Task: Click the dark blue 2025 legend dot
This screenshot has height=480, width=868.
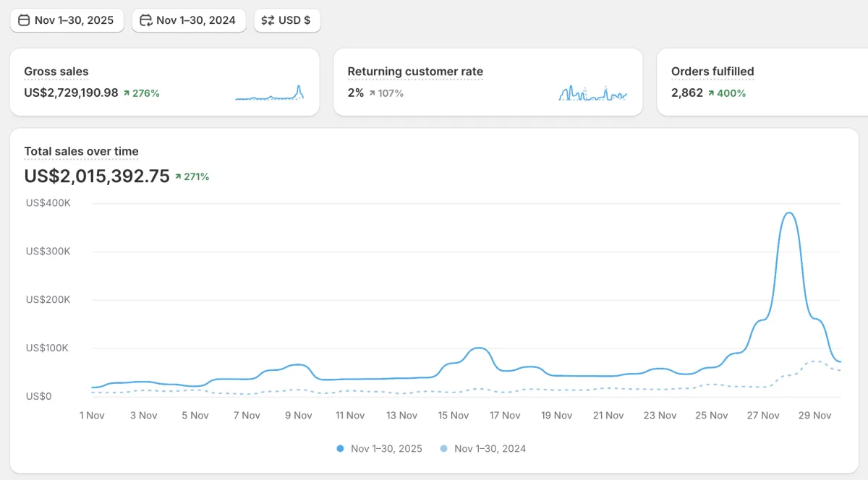Action: pos(340,449)
